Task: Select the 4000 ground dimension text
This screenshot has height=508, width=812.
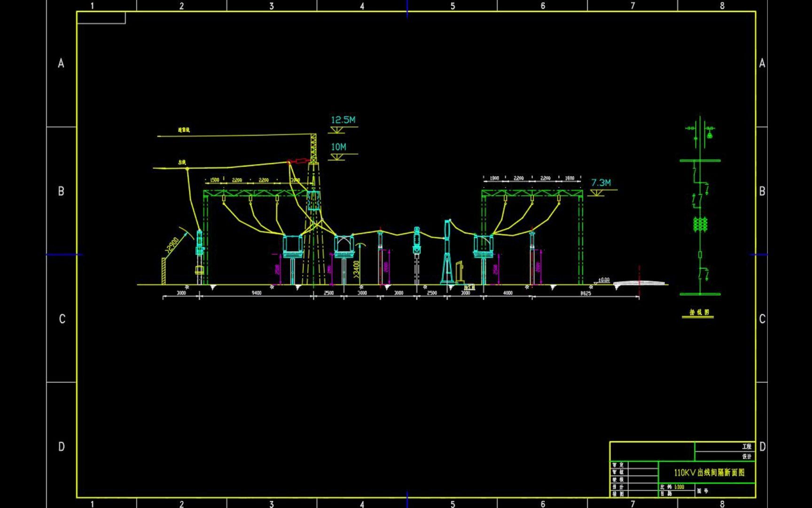Action: tap(507, 293)
